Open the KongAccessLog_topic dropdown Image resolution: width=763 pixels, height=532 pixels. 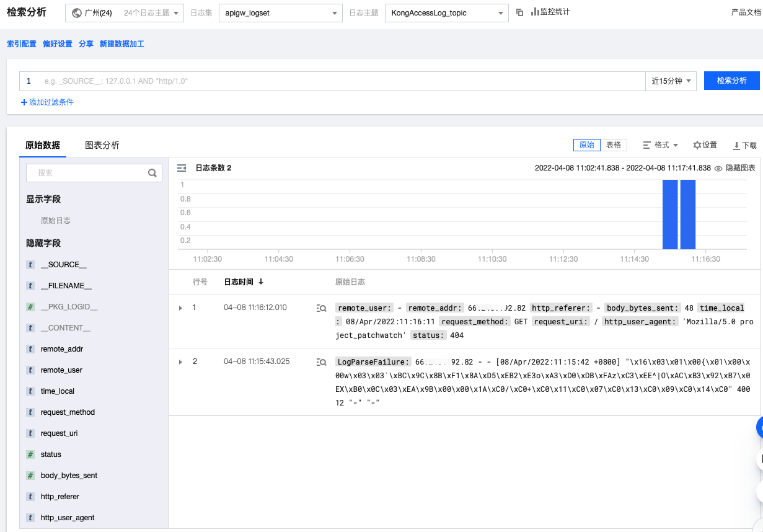click(446, 12)
